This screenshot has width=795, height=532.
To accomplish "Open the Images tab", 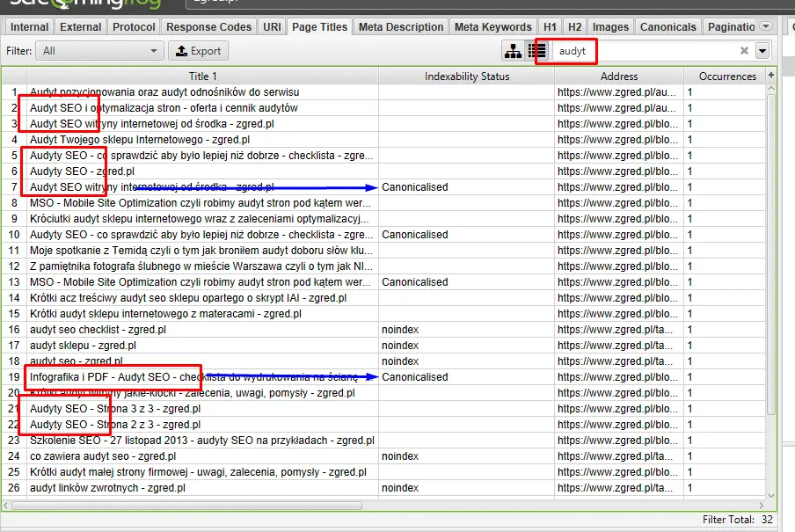I will 610,27.
